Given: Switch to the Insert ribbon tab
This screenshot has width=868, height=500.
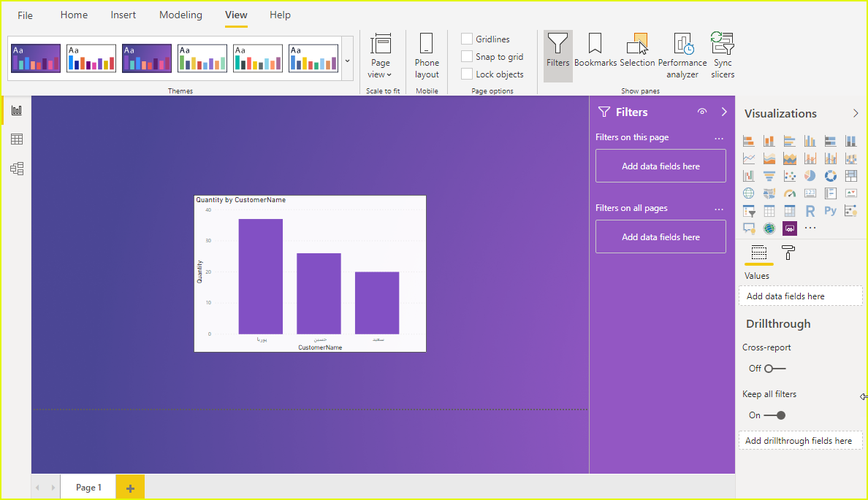Looking at the screenshot, I should click(123, 15).
